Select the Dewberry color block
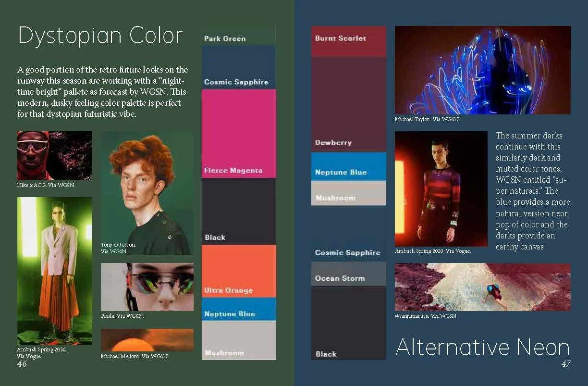 pyautogui.click(x=348, y=103)
